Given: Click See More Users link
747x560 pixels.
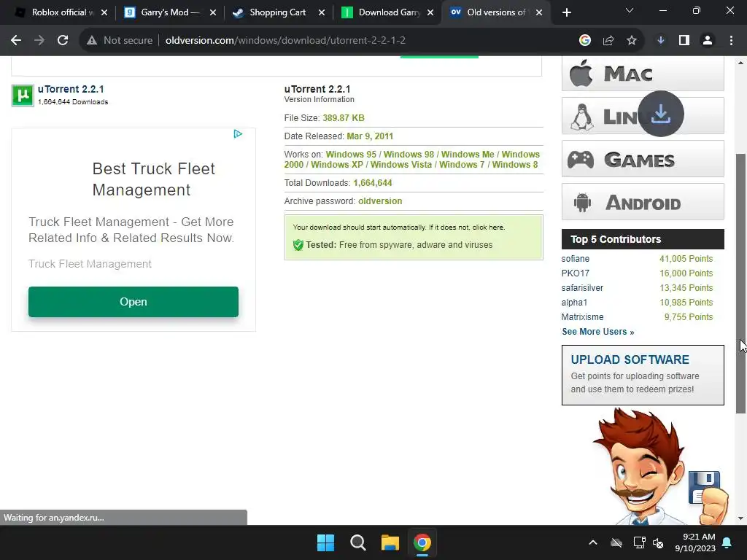Looking at the screenshot, I should click(598, 332).
